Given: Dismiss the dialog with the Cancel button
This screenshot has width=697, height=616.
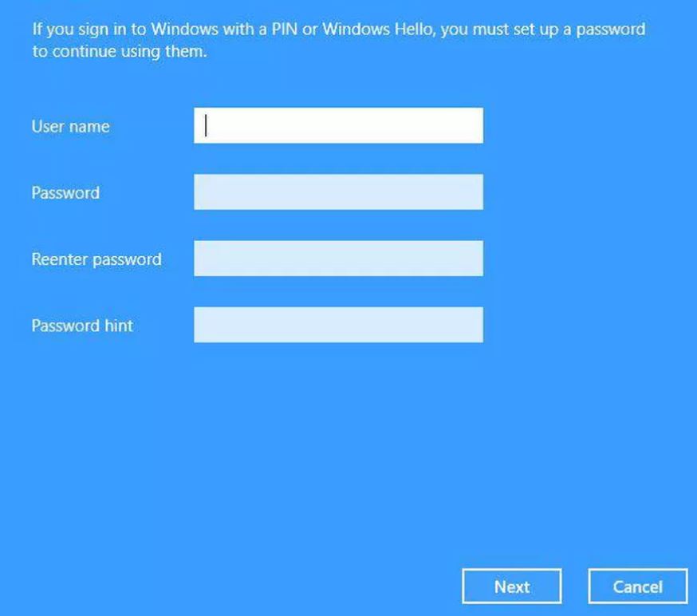Looking at the screenshot, I should tap(638, 586).
